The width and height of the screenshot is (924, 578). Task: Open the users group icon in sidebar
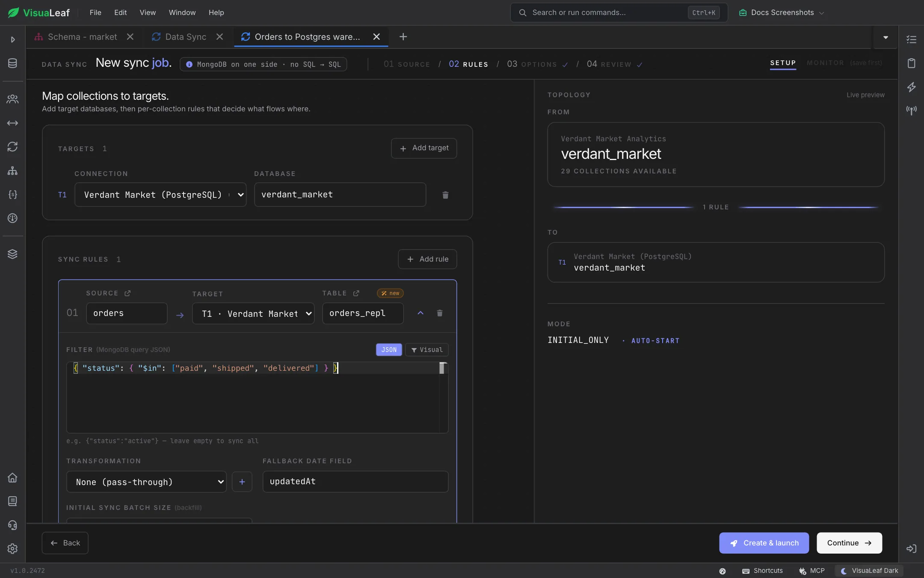click(x=12, y=99)
